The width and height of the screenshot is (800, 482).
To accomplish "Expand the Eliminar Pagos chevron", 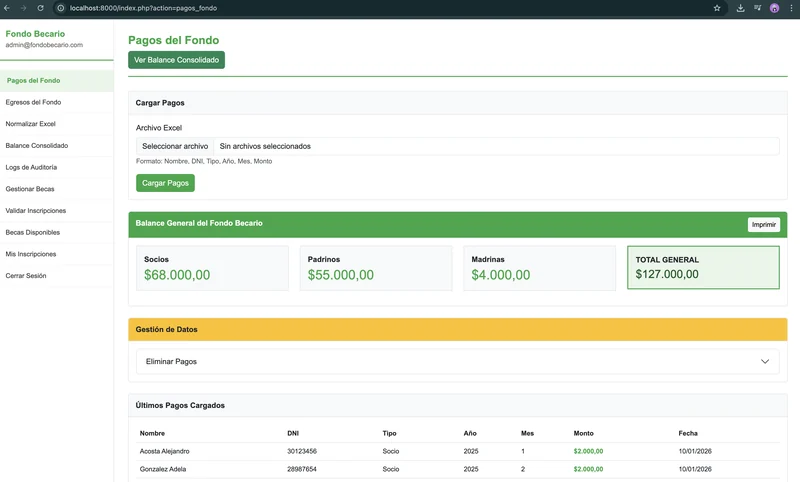I will 765,361.
